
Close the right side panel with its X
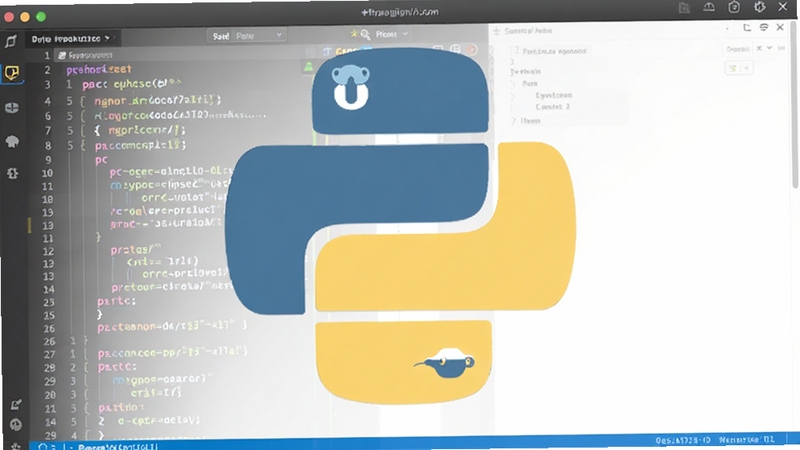click(780, 27)
